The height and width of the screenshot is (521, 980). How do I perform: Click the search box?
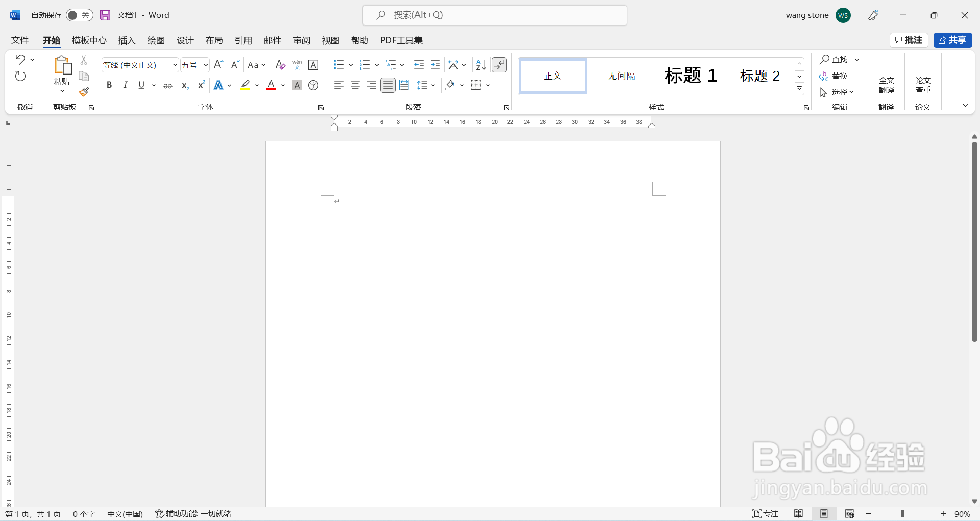(495, 15)
